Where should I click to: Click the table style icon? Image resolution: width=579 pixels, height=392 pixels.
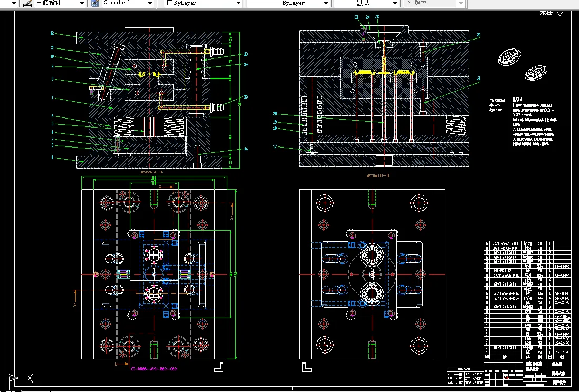pos(95,3)
